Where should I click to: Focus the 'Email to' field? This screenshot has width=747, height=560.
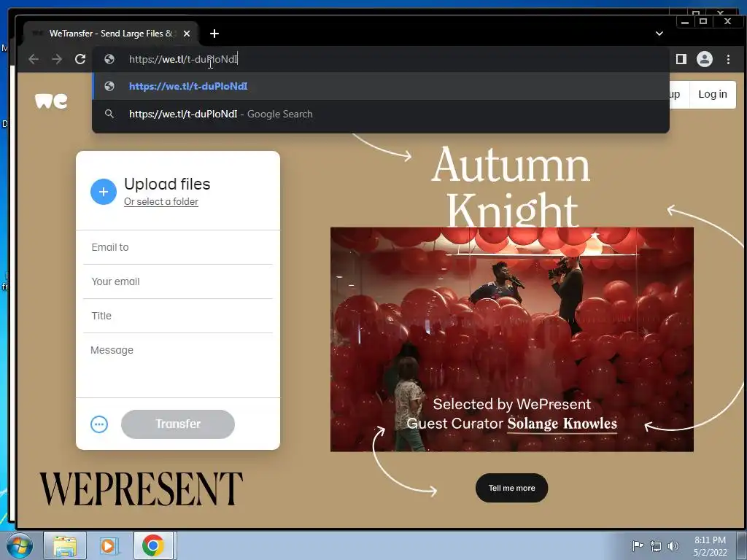pos(178,247)
